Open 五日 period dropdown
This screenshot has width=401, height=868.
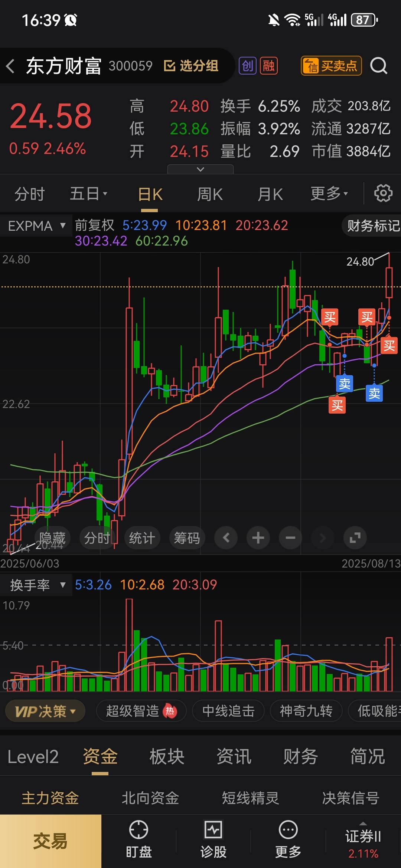[88, 194]
